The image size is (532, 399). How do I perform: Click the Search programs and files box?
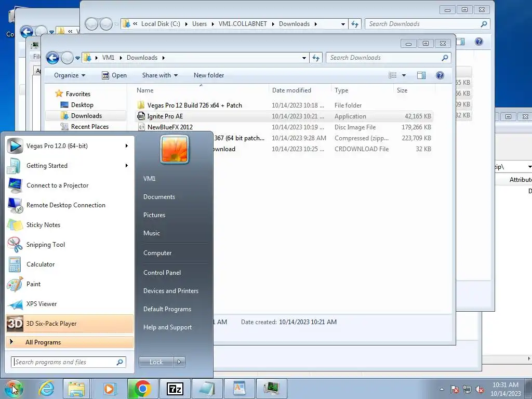(69, 362)
